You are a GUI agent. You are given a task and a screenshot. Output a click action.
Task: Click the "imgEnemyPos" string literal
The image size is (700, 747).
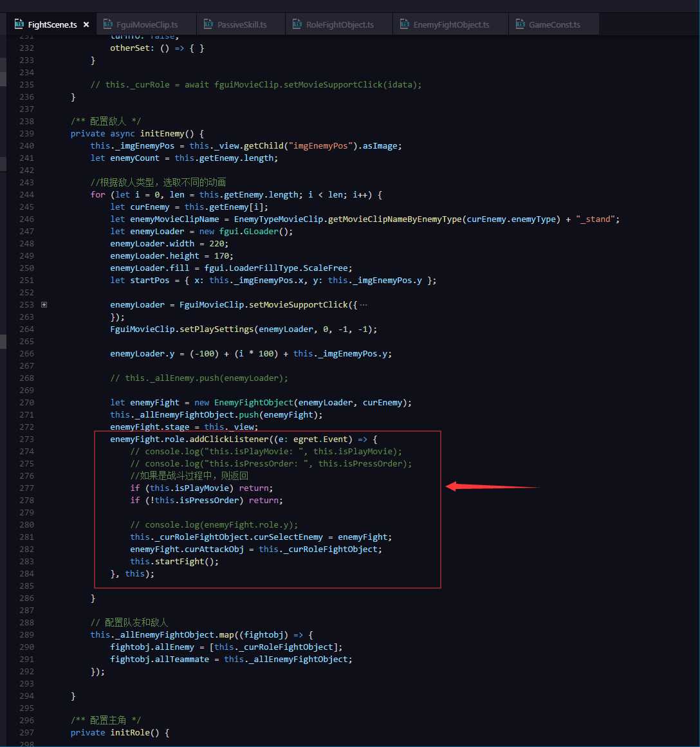pos(320,146)
